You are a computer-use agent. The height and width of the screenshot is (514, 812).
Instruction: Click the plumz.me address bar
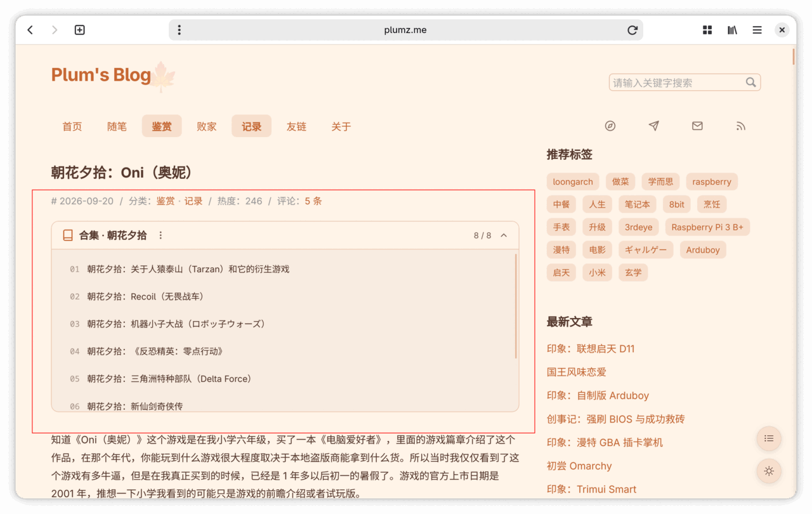coord(405,30)
